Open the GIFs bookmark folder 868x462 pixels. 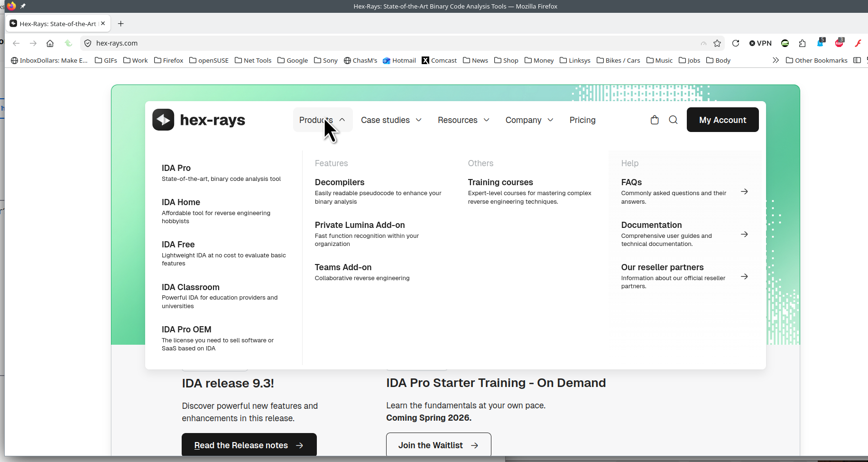pos(106,60)
